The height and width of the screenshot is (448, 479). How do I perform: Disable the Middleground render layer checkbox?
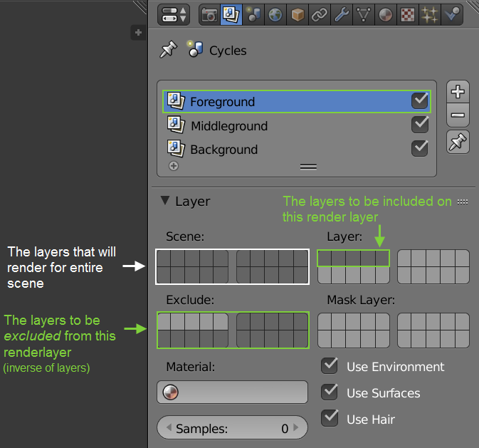[420, 124]
